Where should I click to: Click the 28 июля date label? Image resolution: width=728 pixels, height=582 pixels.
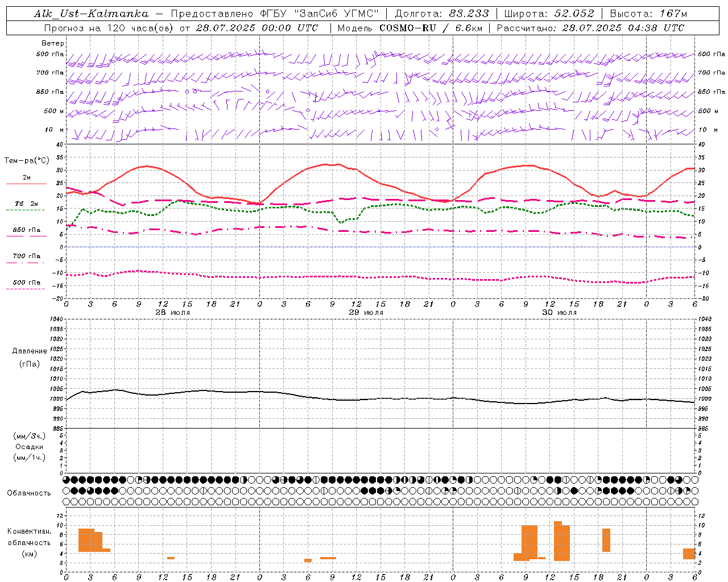173,313
